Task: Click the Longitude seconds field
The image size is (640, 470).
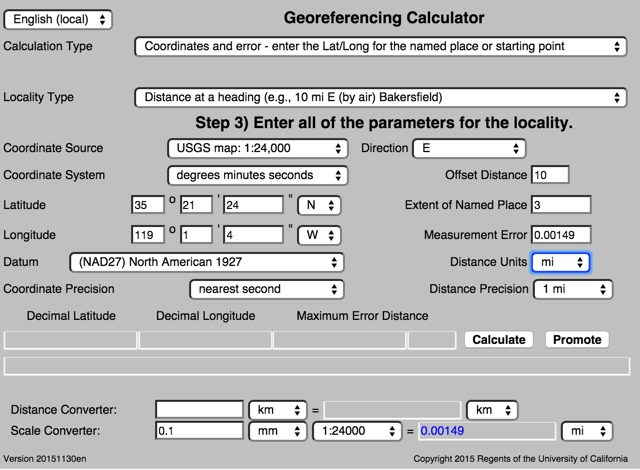Action: [253, 235]
